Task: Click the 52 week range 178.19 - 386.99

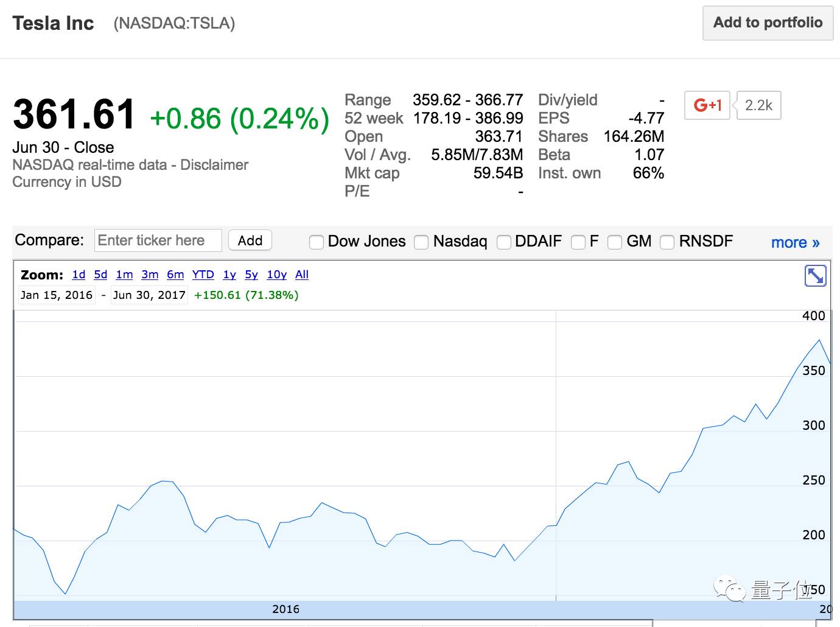Action: coord(468,118)
